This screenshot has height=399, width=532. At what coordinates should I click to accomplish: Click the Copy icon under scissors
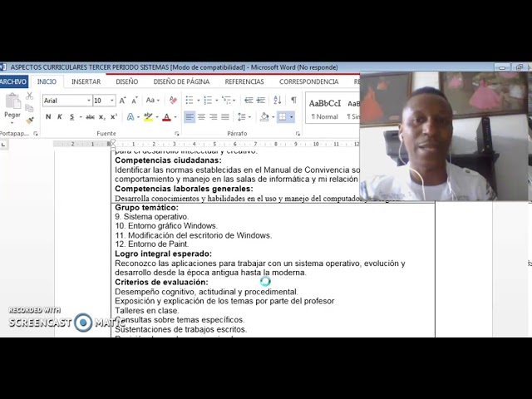tap(30, 108)
